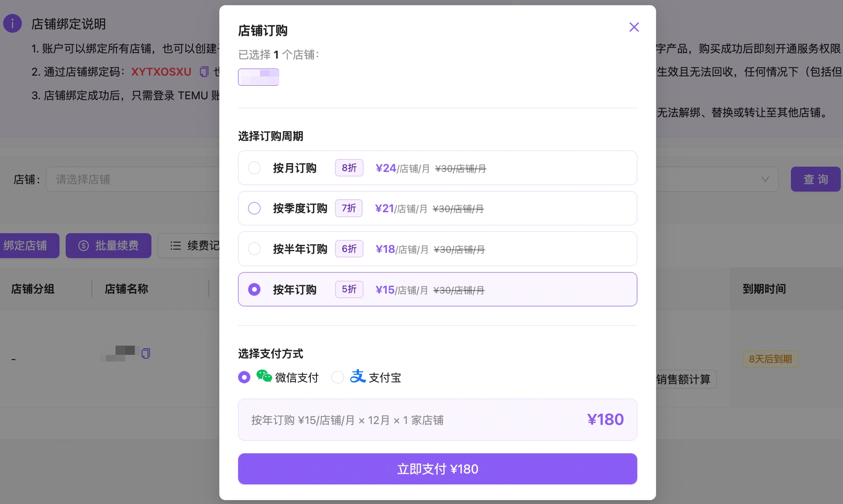Choose 支付宝 payment radio
Screen dimensions: 843x504
[x=337, y=377]
